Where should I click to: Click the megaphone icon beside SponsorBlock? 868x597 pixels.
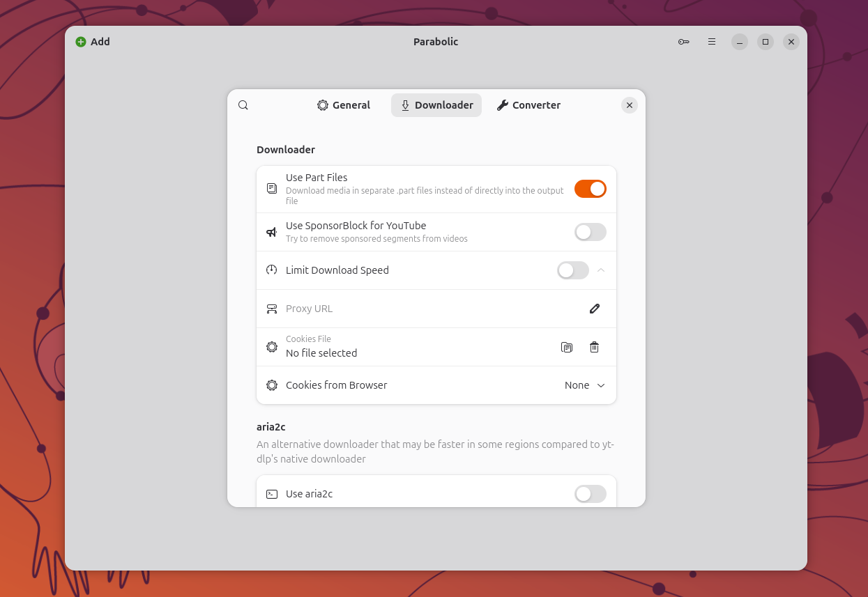coord(272,232)
